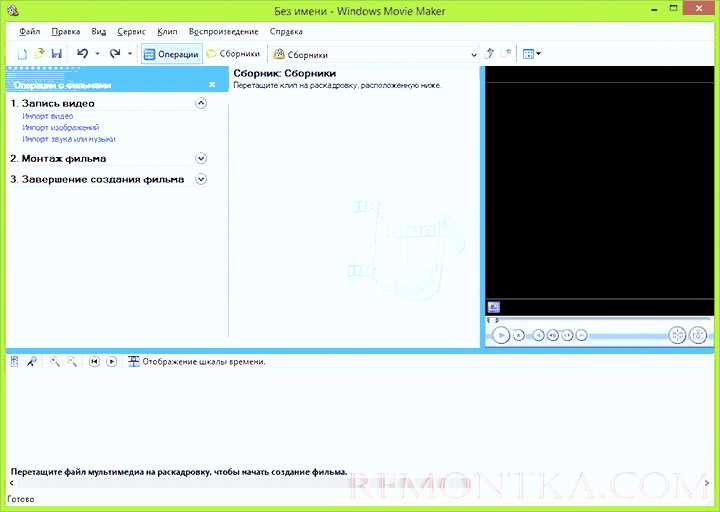This screenshot has width=720, height=512.
Task: Click the new collection folder icon
Action: tap(506, 54)
